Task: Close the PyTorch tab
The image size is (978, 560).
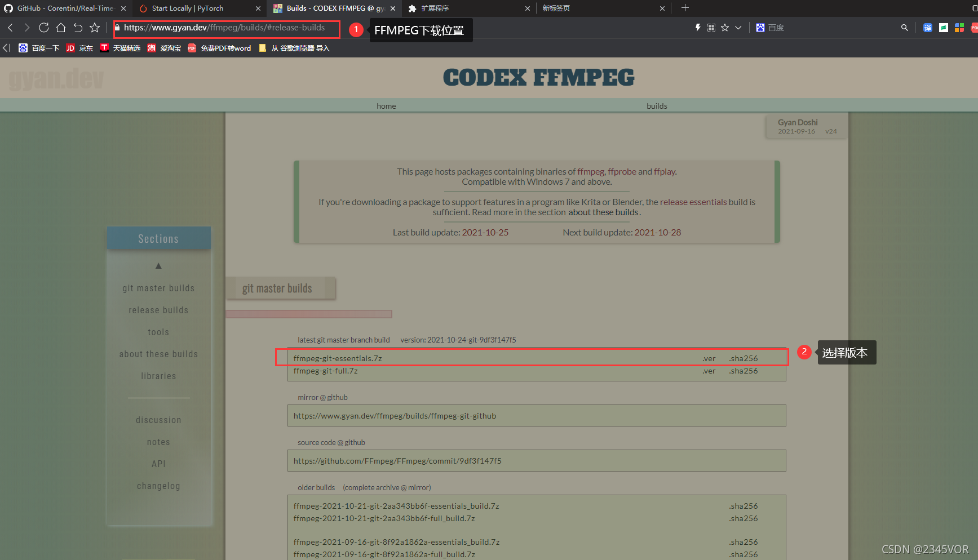Action: [x=258, y=8]
